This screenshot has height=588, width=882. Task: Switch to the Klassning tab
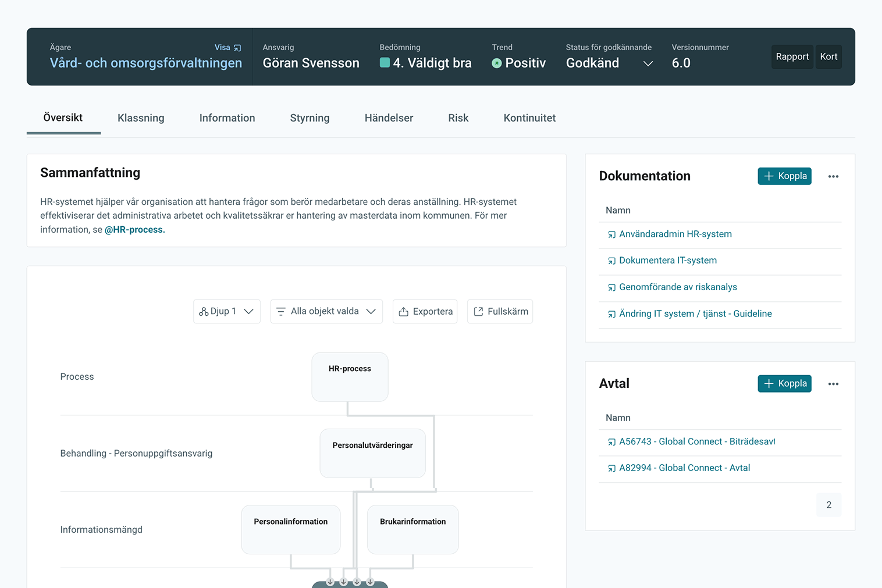tap(141, 118)
